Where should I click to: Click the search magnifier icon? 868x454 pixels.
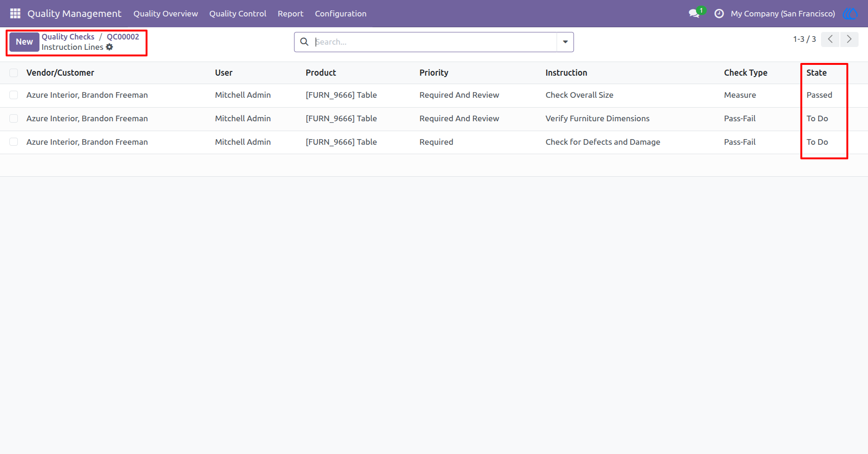pos(304,42)
